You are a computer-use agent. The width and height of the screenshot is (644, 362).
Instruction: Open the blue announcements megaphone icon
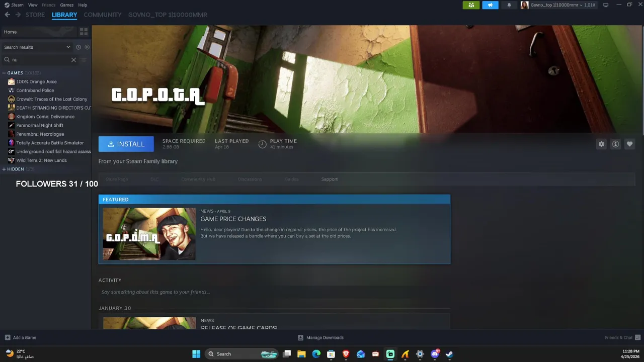tap(490, 5)
